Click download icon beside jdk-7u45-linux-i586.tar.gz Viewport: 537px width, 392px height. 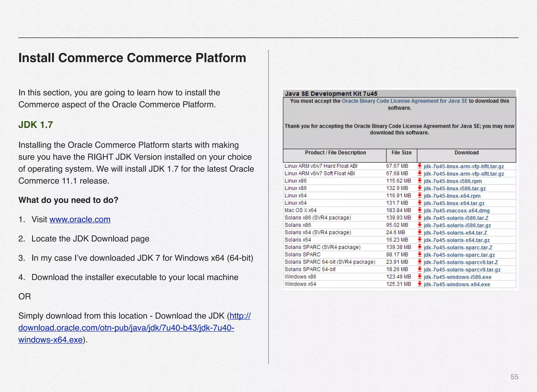click(420, 188)
